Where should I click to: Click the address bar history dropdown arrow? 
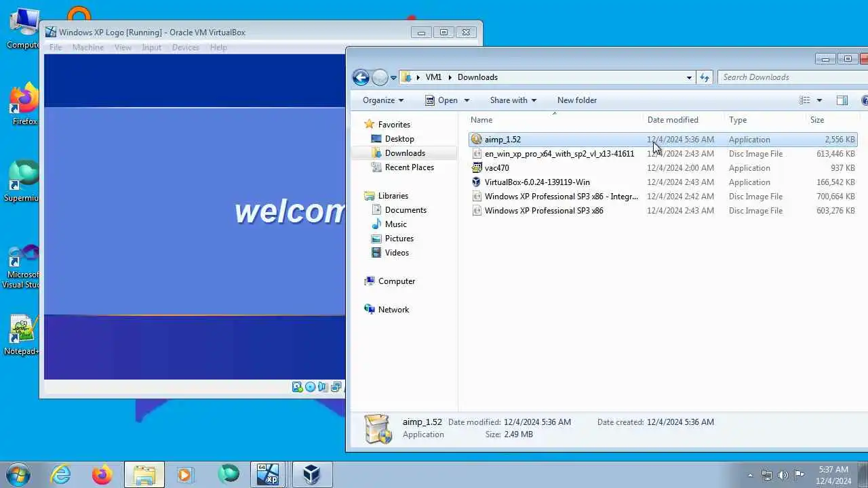[x=689, y=77]
